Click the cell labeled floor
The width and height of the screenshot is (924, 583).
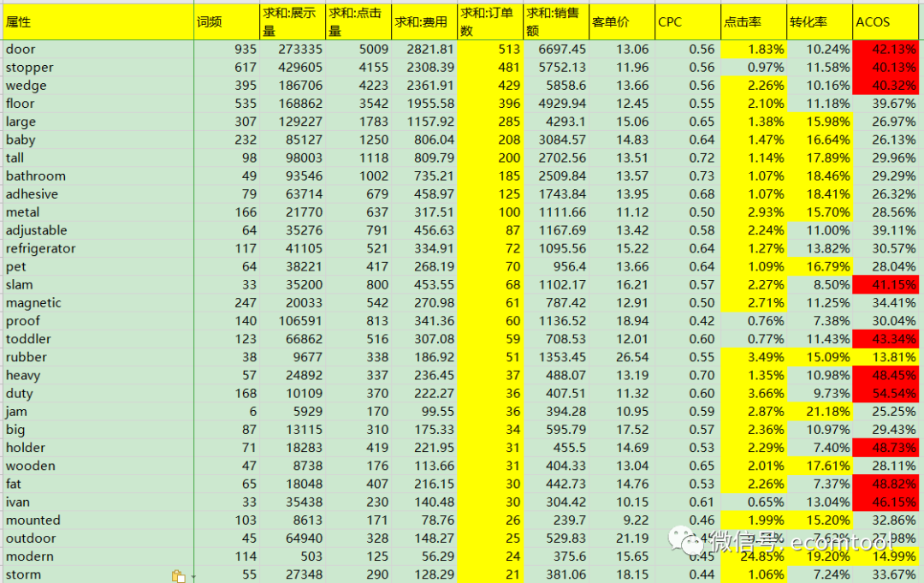98,104
